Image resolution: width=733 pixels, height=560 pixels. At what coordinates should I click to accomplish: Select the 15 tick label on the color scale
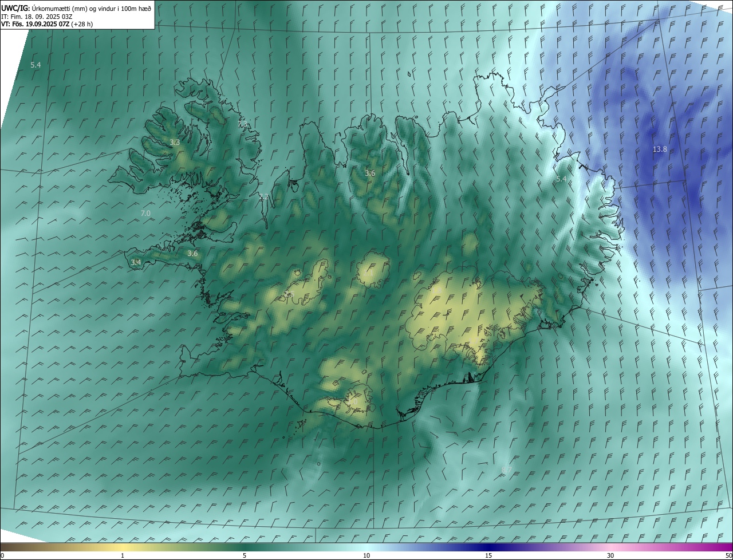[x=488, y=556]
